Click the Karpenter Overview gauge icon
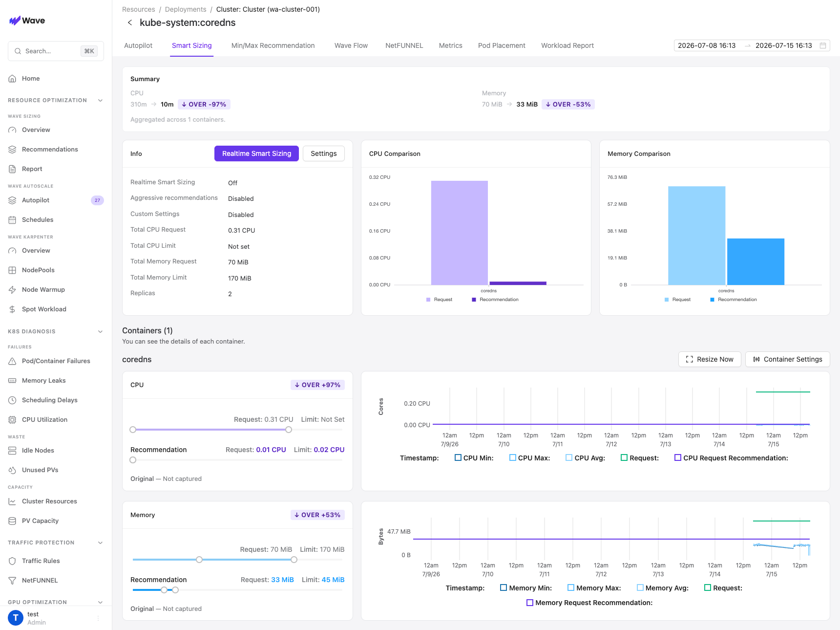The height and width of the screenshot is (630, 840). coord(12,251)
